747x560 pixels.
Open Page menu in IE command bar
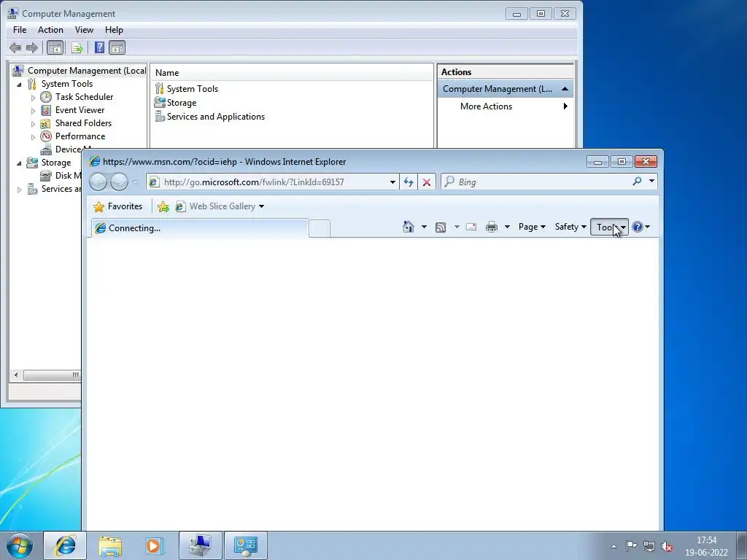pos(532,227)
